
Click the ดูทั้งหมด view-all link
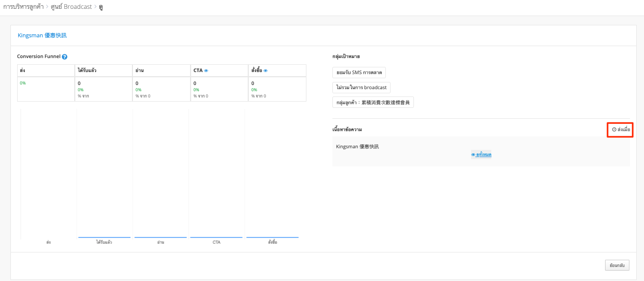(x=481, y=154)
